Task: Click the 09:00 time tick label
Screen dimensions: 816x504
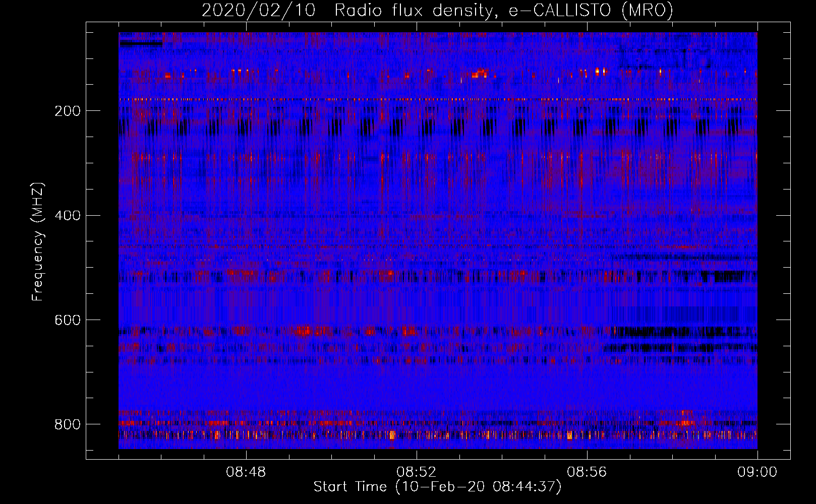Action: point(757,472)
